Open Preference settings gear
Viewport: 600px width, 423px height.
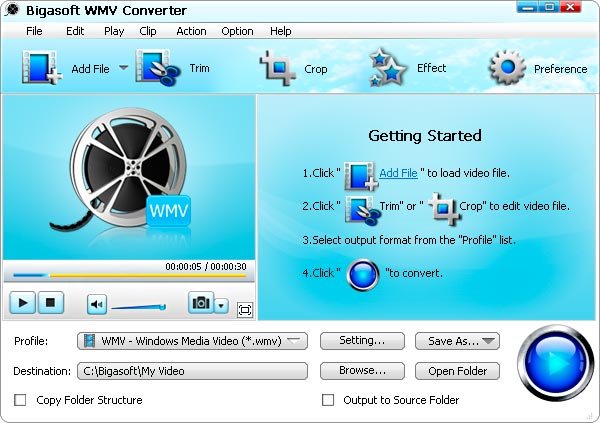pyautogui.click(x=507, y=68)
